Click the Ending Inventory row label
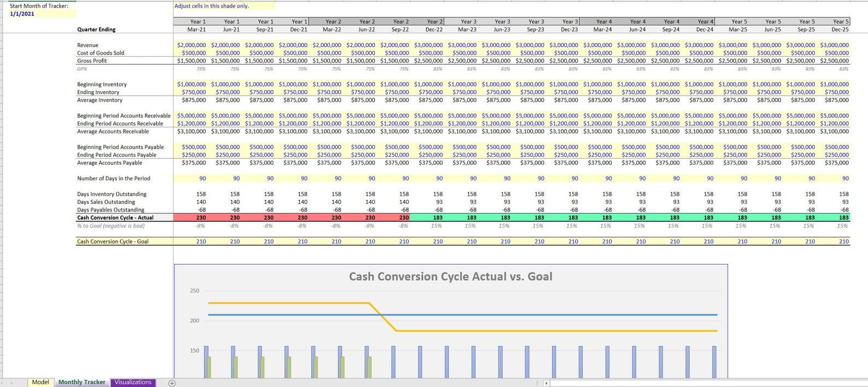This screenshot has width=868, height=387. coord(98,92)
